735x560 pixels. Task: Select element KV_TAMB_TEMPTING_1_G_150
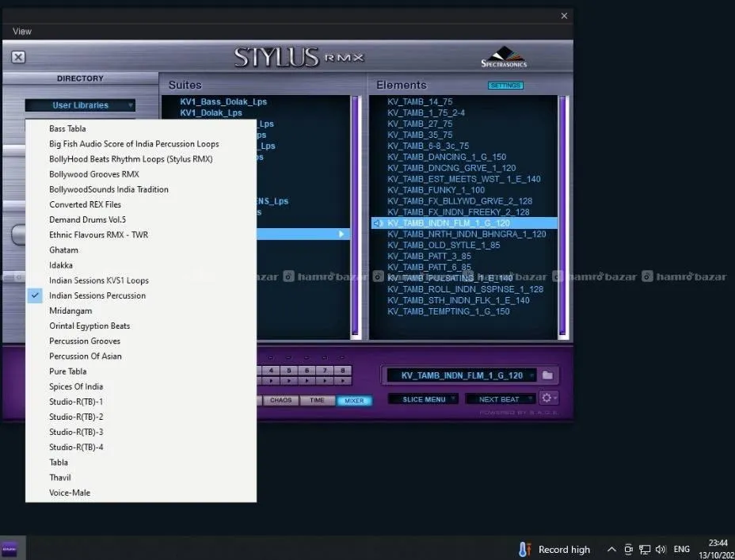[448, 311]
